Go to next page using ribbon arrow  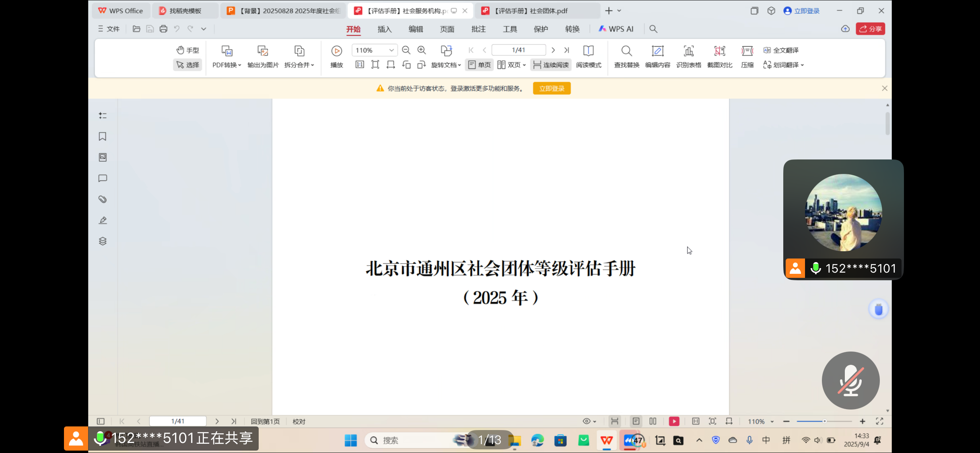(x=553, y=50)
